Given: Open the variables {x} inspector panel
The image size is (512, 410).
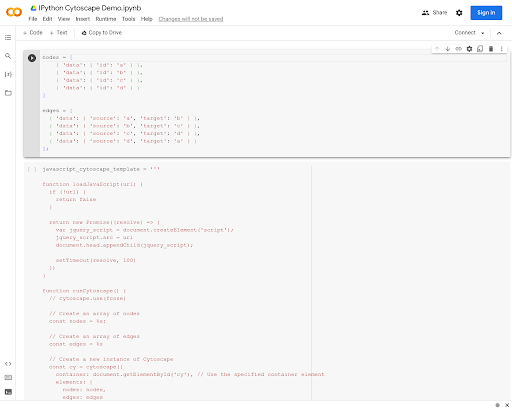Looking at the screenshot, I should [x=8, y=74].
